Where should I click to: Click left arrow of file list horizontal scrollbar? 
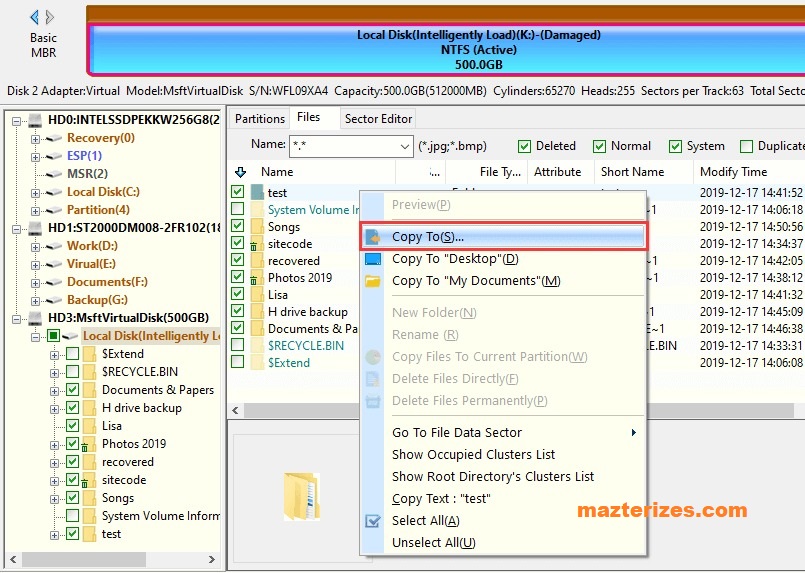click(x=236, y=410)
